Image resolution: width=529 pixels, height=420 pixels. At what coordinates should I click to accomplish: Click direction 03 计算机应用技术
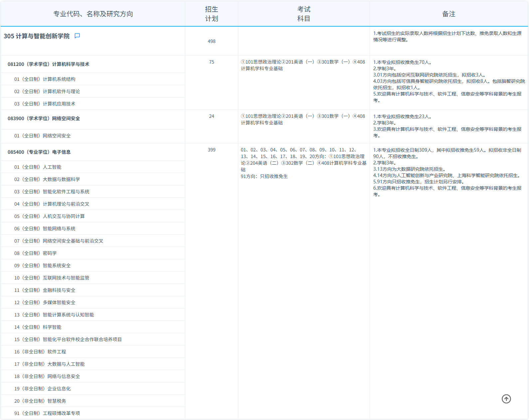(x=45, y=104)
